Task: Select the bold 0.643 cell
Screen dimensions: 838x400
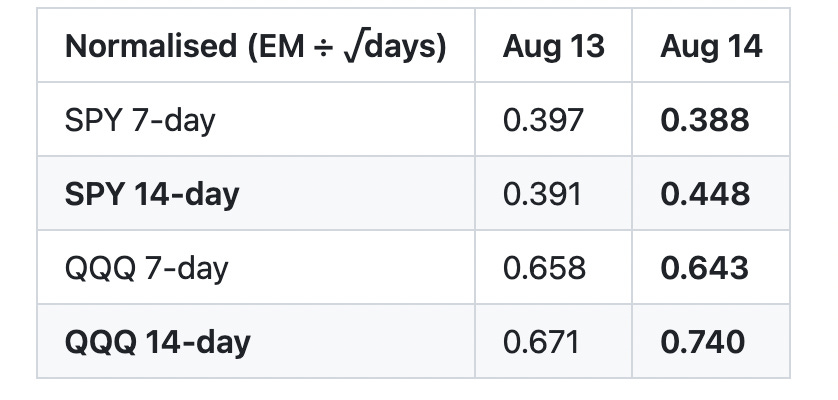Action: click(x=711, y=267)
